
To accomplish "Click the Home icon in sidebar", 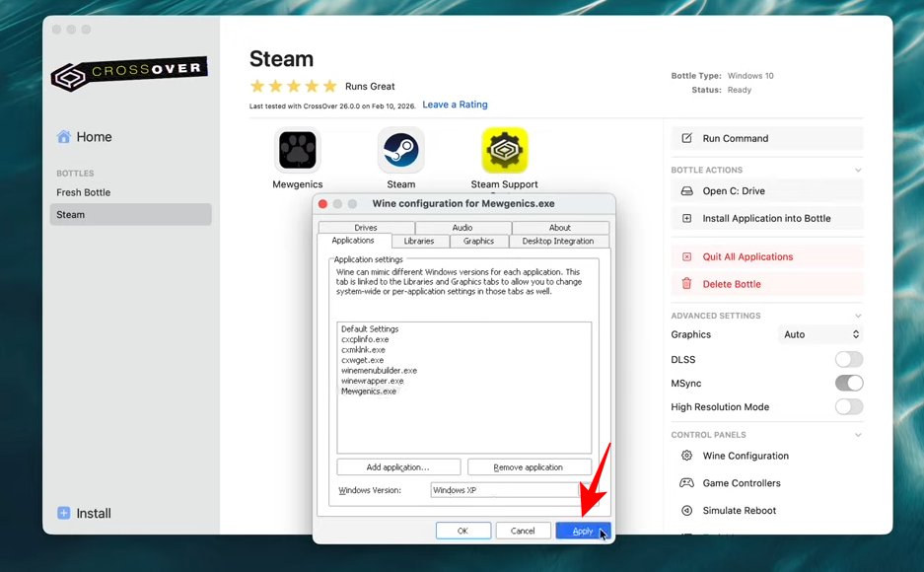I will pos(64,137).
